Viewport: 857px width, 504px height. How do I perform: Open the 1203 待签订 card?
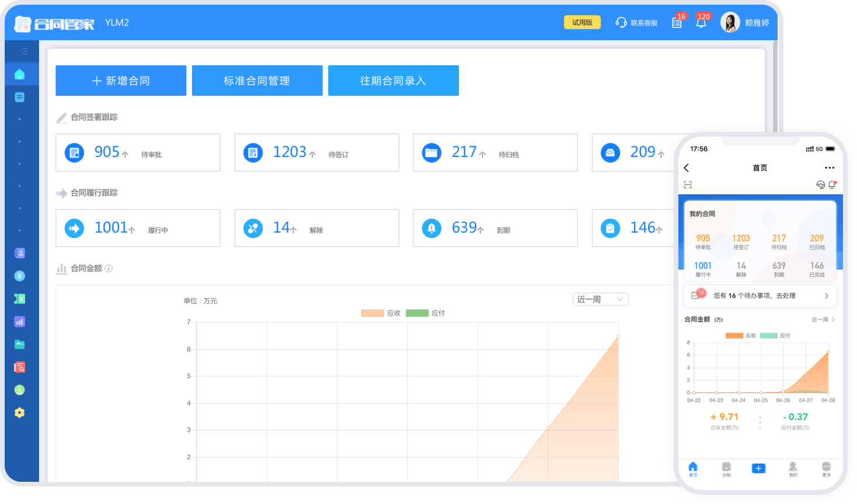tap(316, 152)
